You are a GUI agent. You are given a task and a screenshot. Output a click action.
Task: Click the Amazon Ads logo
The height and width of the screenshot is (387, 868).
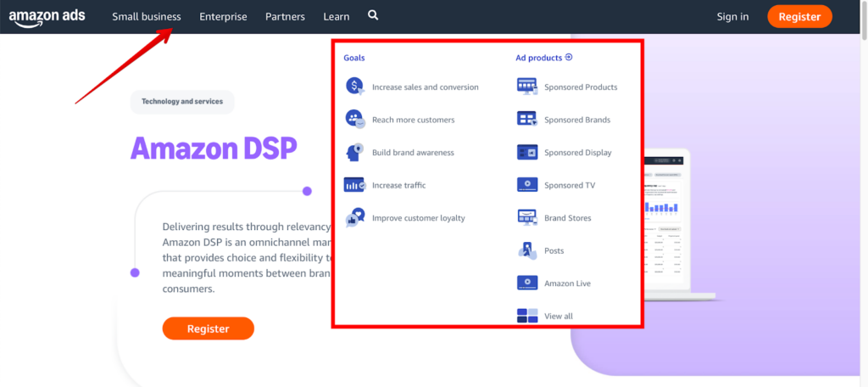[x=47, y=17]
